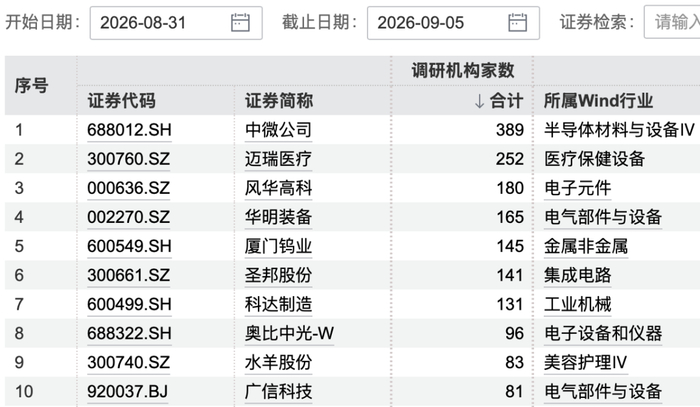Select the 医疗保健设备 industry link
Image resolution: width=700 pixels, height=407 pixels.
click(x=594, y=159)
